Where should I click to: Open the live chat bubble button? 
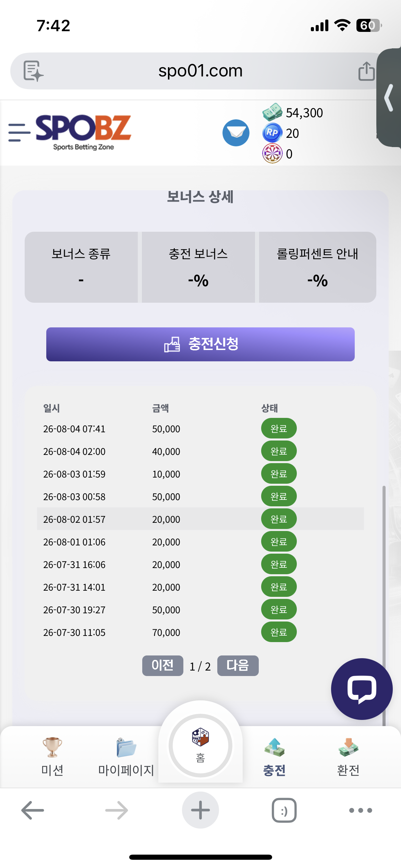click(362, 689)
